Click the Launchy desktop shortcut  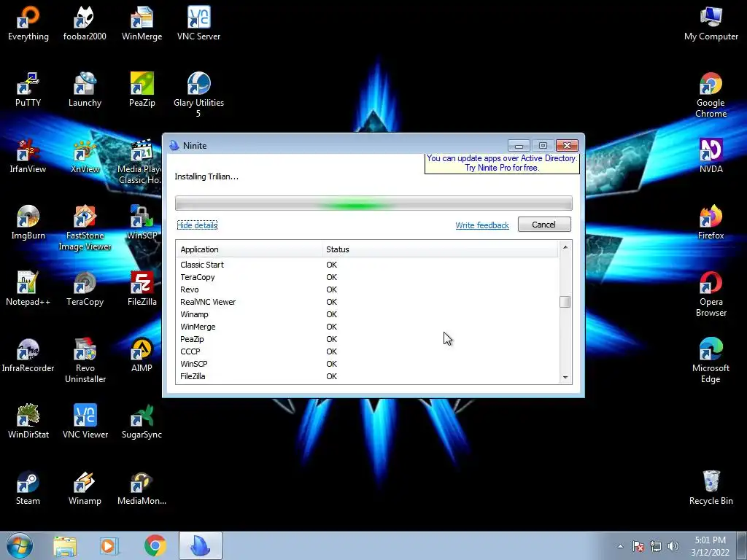pos(85,90)
